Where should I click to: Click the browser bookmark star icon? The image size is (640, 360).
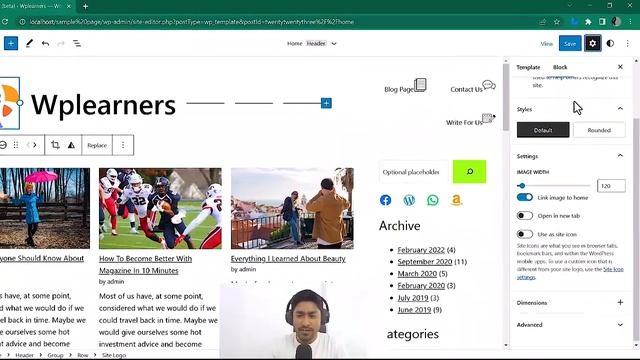(557, 22)
